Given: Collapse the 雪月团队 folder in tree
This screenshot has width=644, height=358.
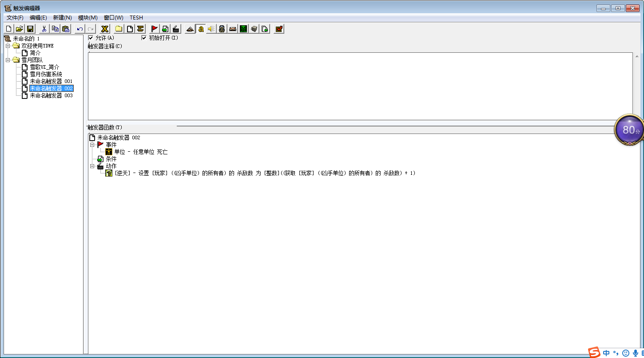Looking at the screenshot, I should [8, 60].
